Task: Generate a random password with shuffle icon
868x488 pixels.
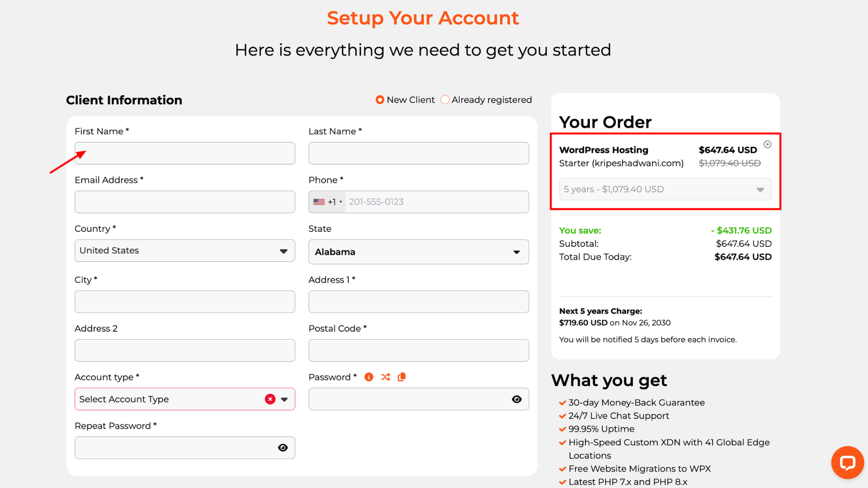Action: coord(385,377)
